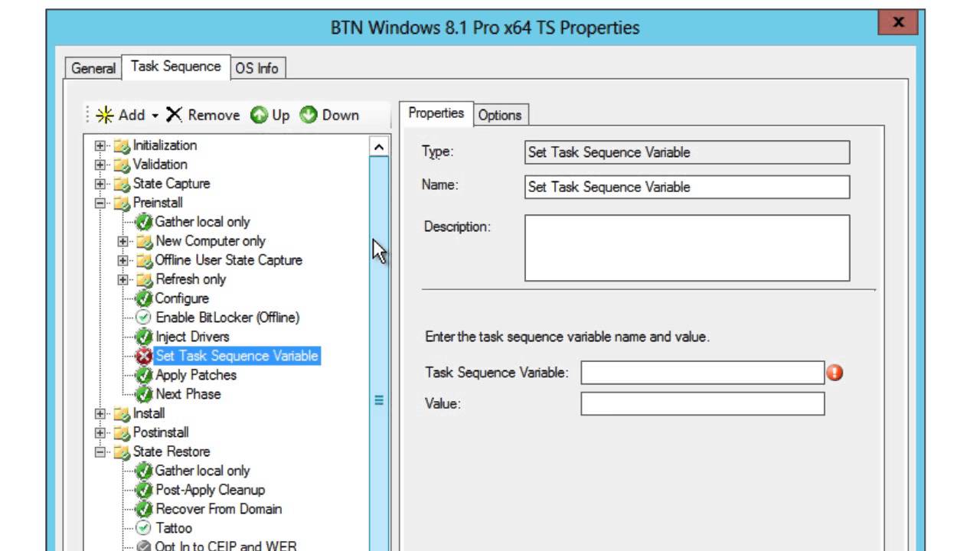980x551 pixels.
Task: Click the Preinstall folder icon
Action: 122,203
